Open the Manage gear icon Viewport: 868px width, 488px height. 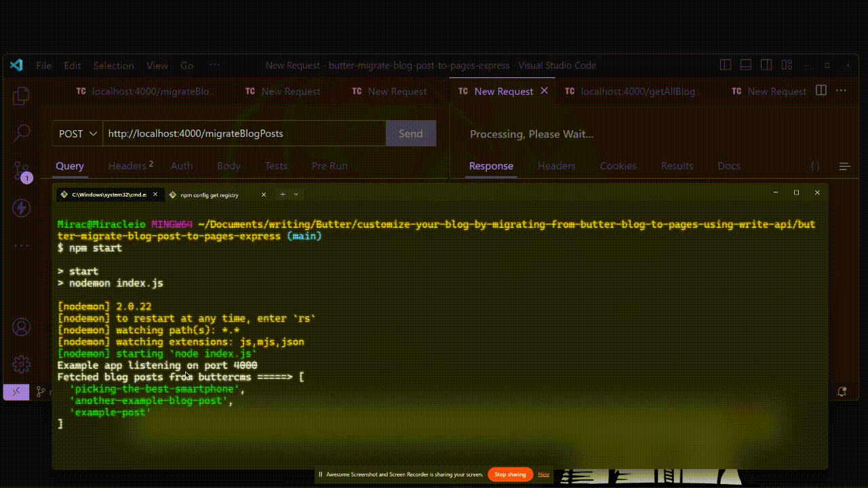click(21, 364)
